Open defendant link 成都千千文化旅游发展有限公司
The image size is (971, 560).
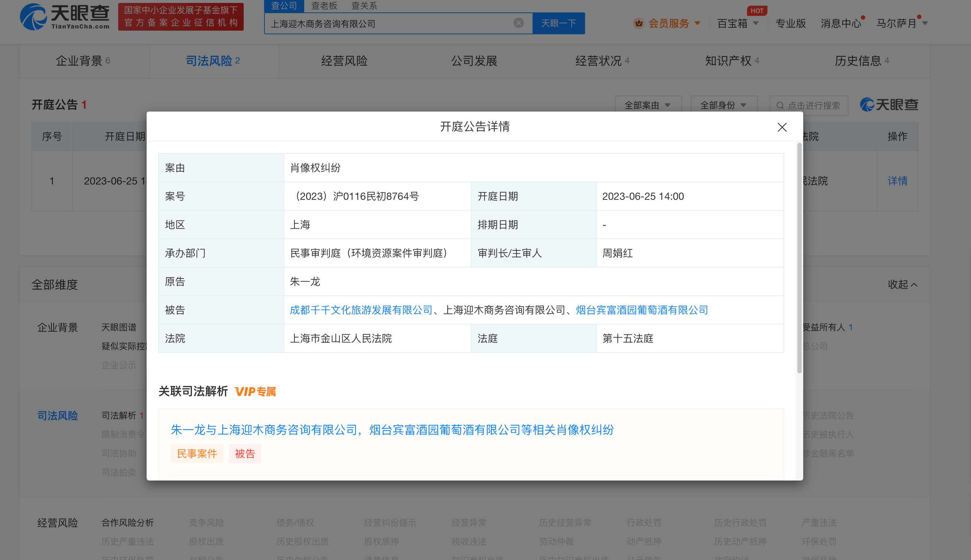(361, 310)
